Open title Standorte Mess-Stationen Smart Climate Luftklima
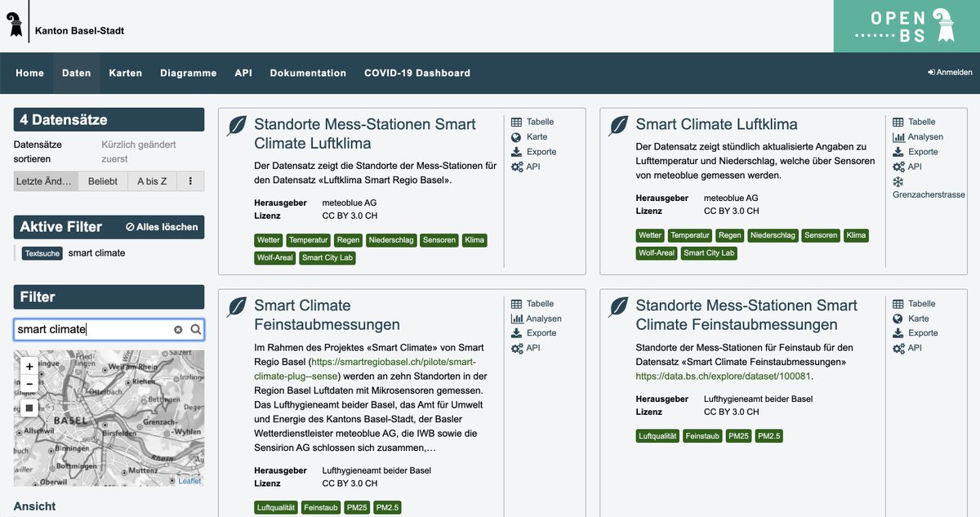The width and height of the screenshot is (980, 517). (365, 134)
